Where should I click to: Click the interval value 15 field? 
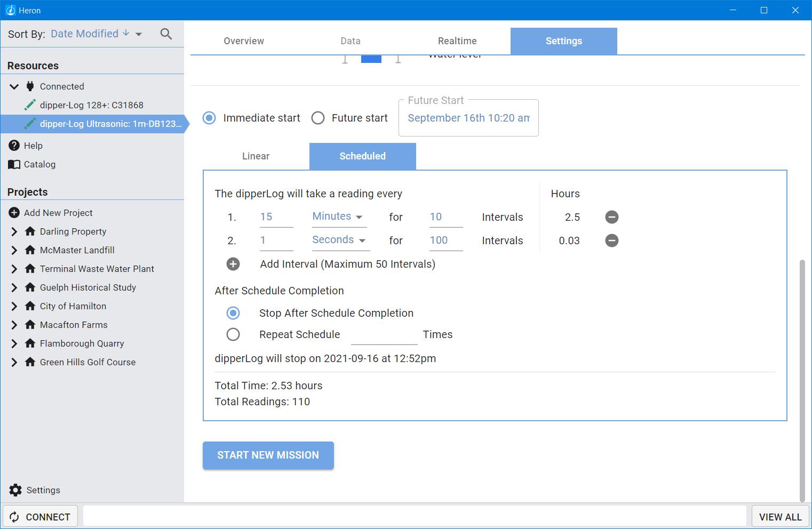click(276, 217)
